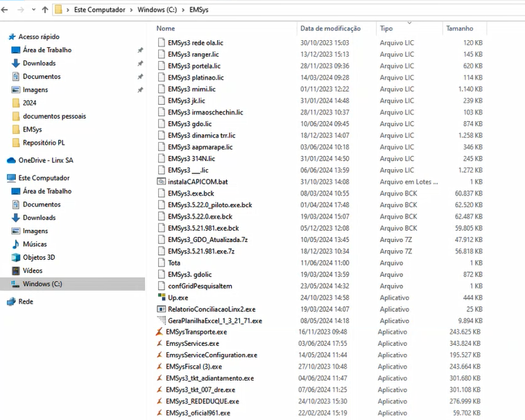Open 'Repositório PL' folder in sidebar
Viewport: 525px width, 420px height.
[44, 143]
